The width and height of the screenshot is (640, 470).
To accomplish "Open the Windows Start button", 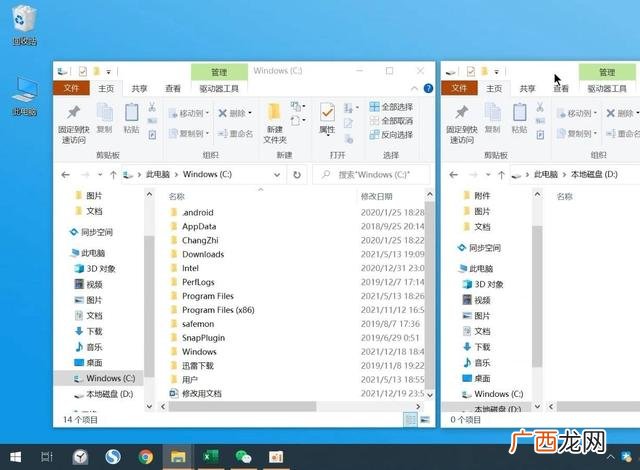I will (x=16, y=457).
